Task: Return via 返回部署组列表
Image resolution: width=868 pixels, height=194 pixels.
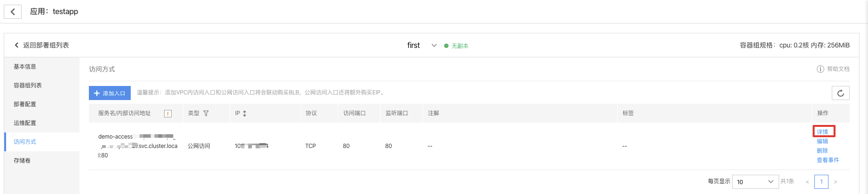Action: pyautogui.click(x=41, y=45)
